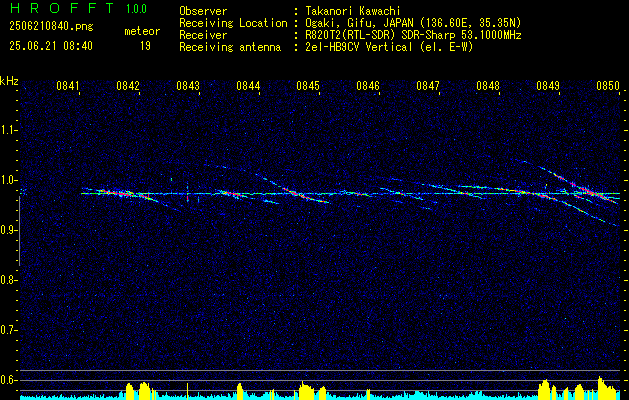The width and height of the screenshot is (629, 400).
Task: Click the 0.6 frequency axis label
Action: point(8,380)
